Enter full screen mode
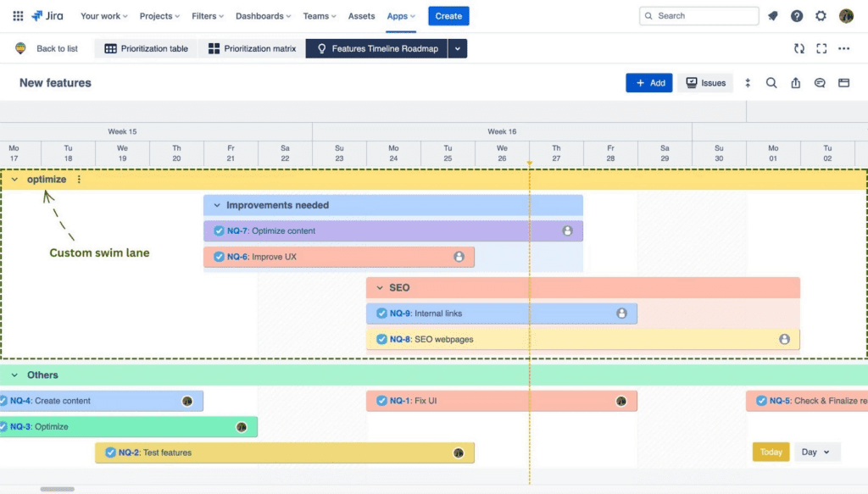The height and width of the screenshot is (494, 868). click(x=821, y=48)
